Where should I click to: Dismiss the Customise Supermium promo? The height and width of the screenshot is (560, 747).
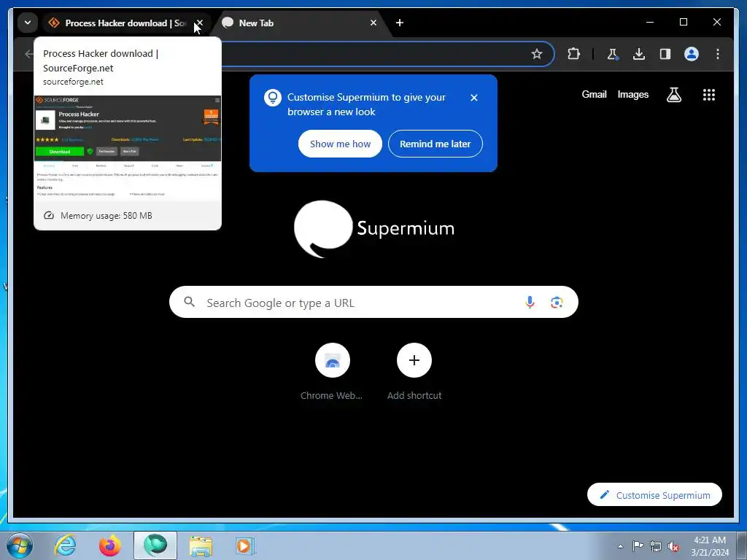click(x=474, y=98)
